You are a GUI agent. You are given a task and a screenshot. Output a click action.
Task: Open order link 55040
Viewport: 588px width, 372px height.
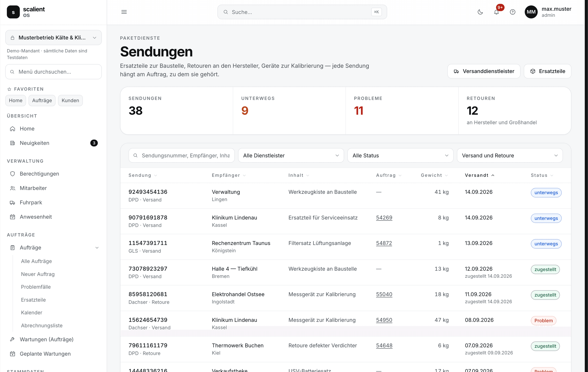click(x=384, y=294)
